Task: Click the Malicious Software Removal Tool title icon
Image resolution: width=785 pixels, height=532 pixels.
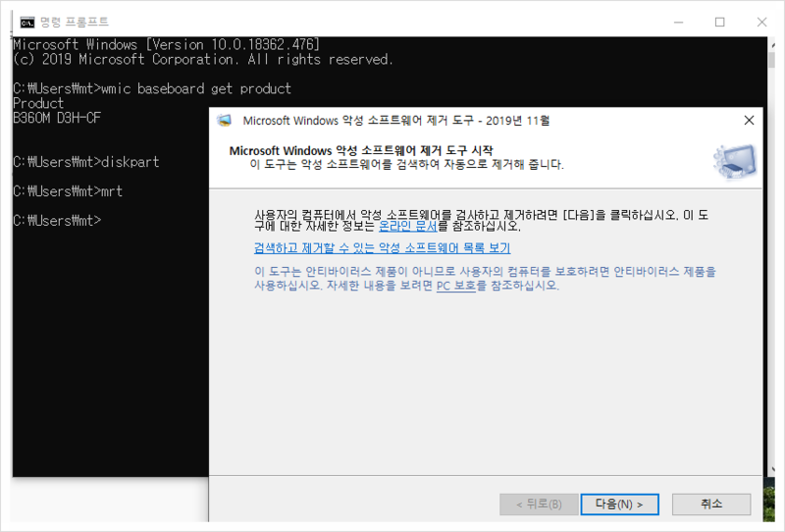Action: click(225, 120)
